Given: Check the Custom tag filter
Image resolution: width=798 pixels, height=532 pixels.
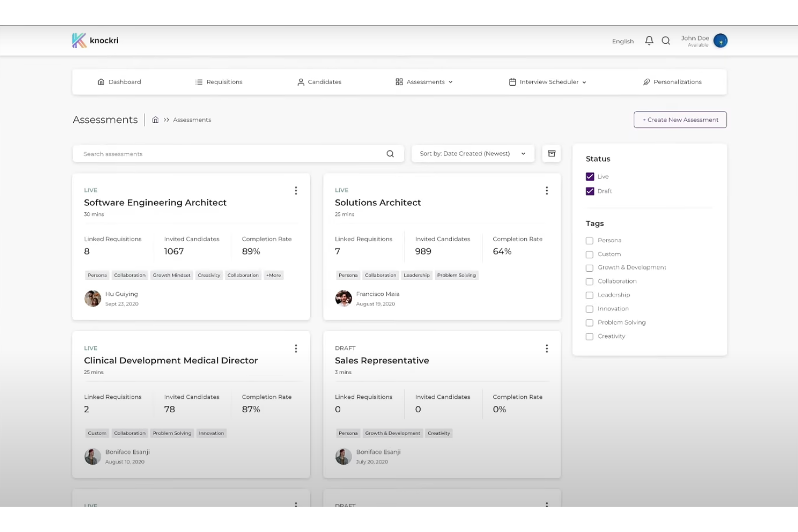Looking at the screenshot, I should click(x=589, y=254).
